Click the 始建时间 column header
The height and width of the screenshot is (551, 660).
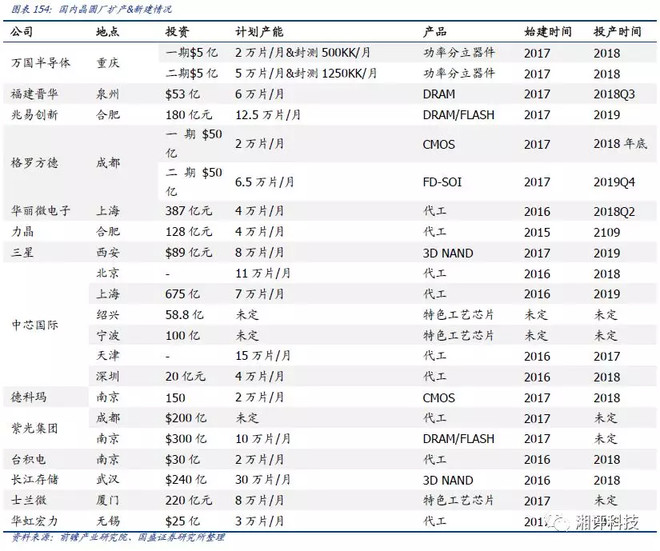(548, 32)
